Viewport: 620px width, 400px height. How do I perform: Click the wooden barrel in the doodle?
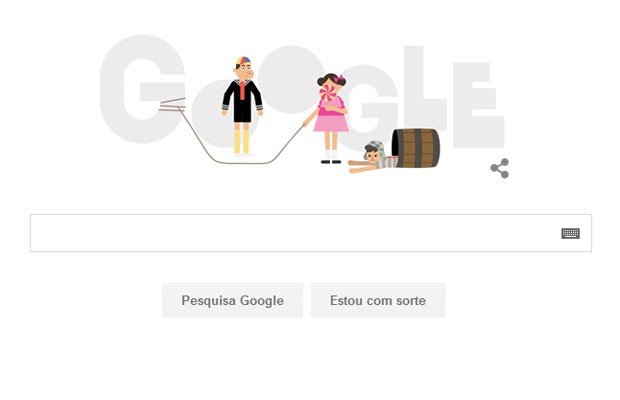pos(416,148)
